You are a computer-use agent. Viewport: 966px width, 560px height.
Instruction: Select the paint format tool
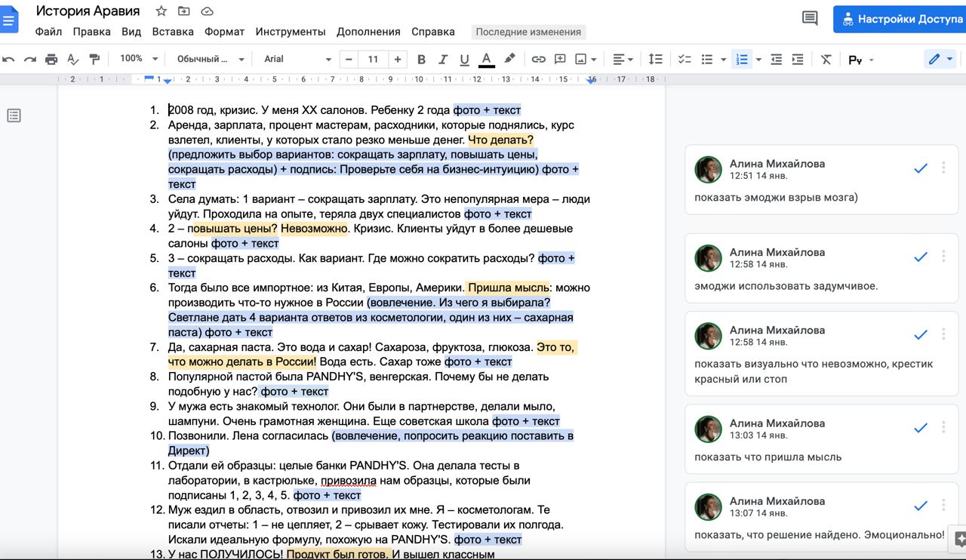pos(94,59)
